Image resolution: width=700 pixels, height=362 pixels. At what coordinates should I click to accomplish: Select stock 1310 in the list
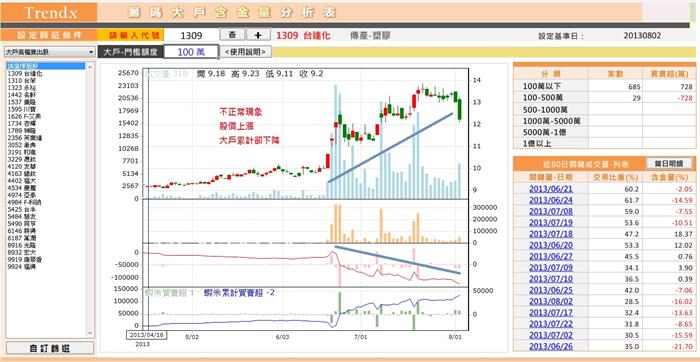click(22, 80)
